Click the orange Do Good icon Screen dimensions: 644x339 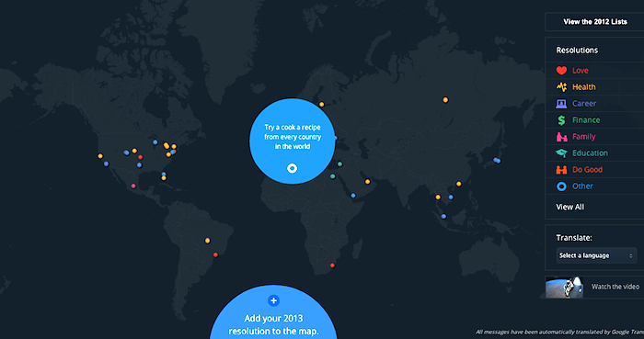coord(561,170)
